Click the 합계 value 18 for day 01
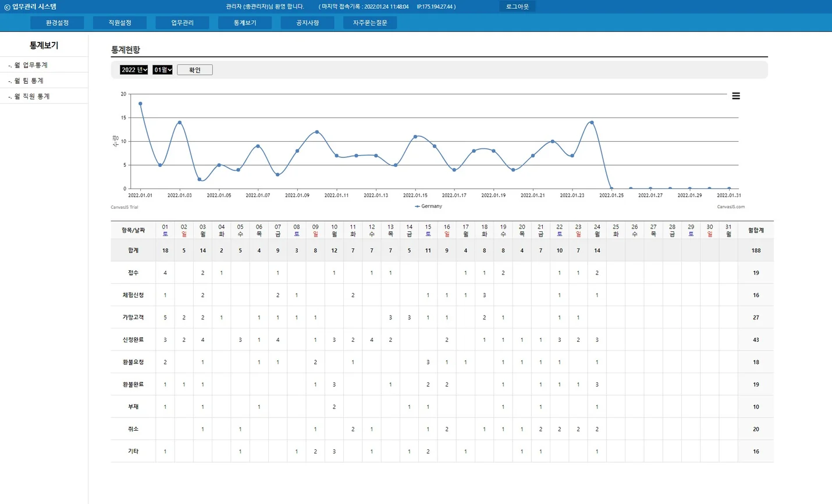This screenshot has height=504, width=832. coord(165,251)
